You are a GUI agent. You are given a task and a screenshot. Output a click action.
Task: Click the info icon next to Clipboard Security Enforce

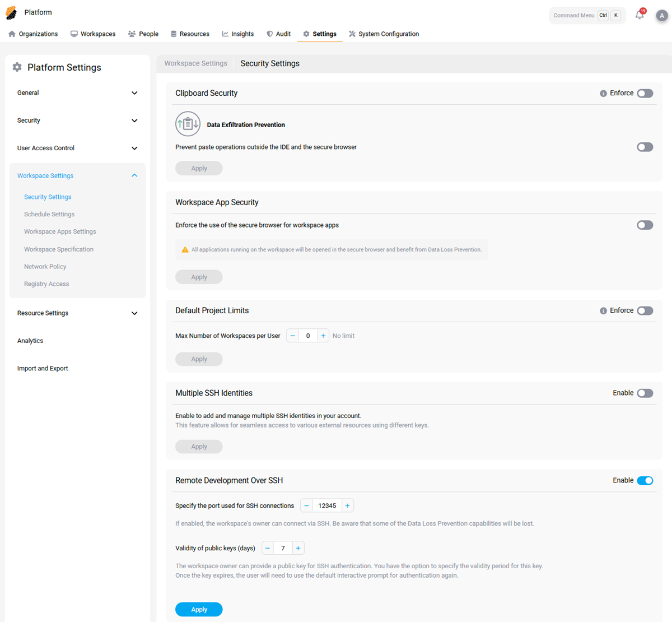603,93
